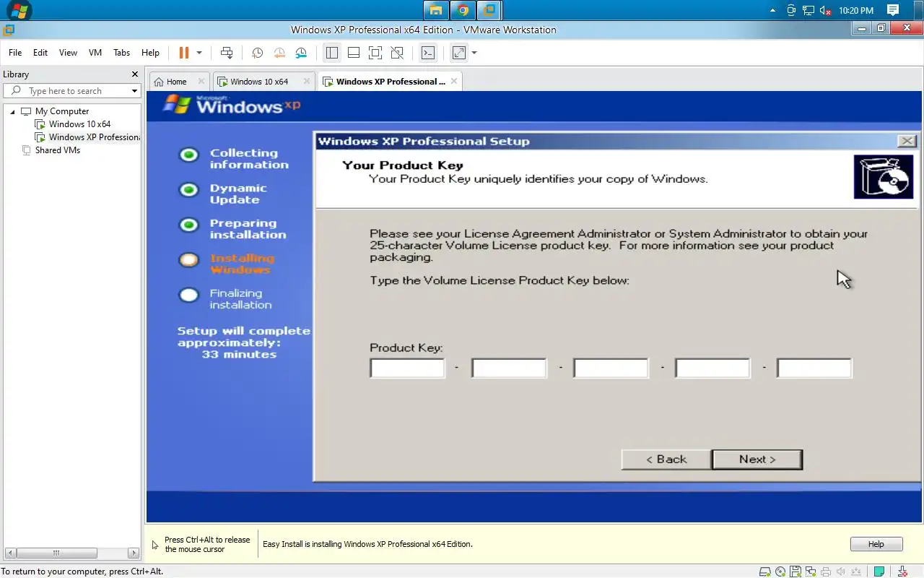924x578 pixels.
Task: Open the Tabs menu
Action: (122, 53)
